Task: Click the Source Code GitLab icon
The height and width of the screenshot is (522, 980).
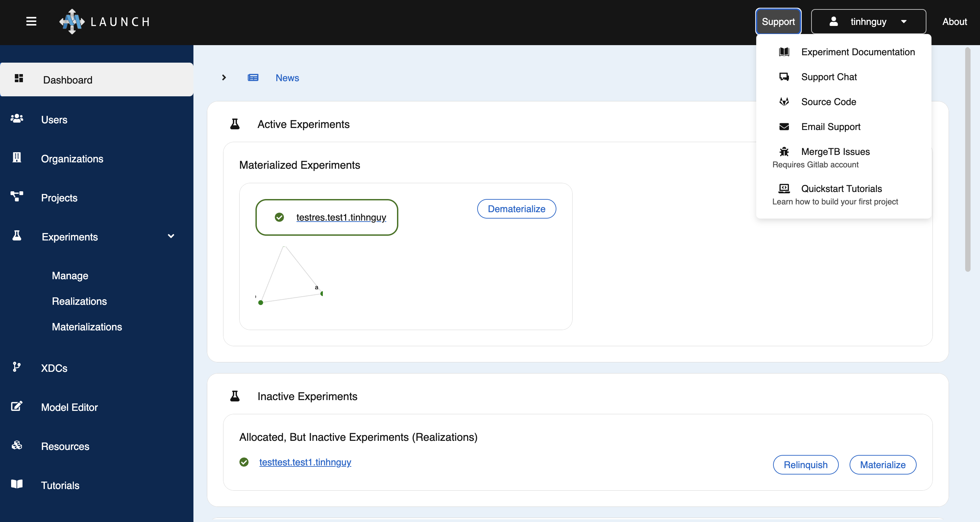Action: [784, 102]
